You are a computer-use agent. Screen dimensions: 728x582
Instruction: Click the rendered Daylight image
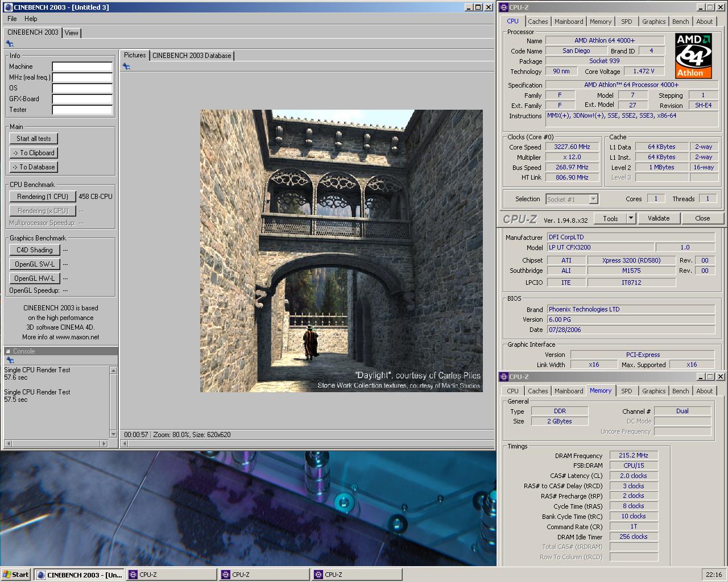(x=341, y=251)
